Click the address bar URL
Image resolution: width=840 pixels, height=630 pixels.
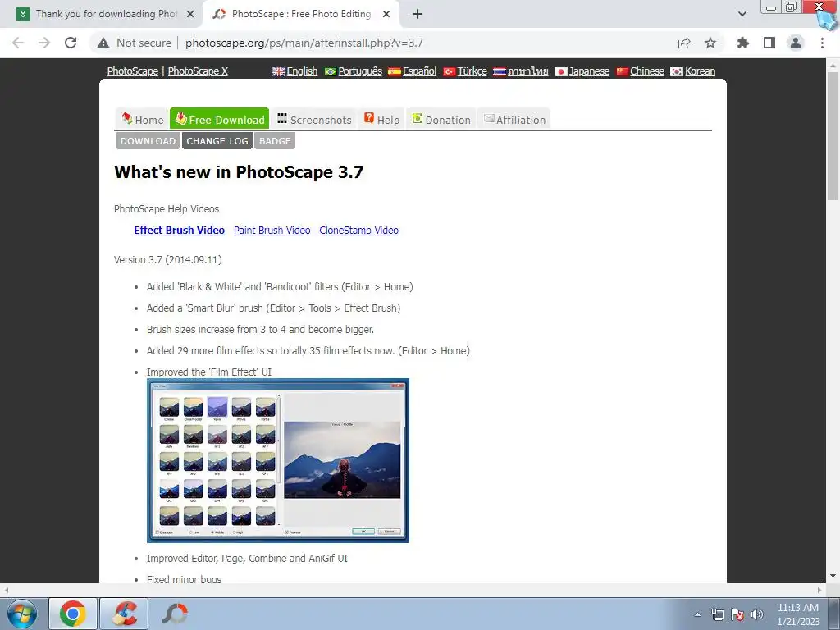304,43
